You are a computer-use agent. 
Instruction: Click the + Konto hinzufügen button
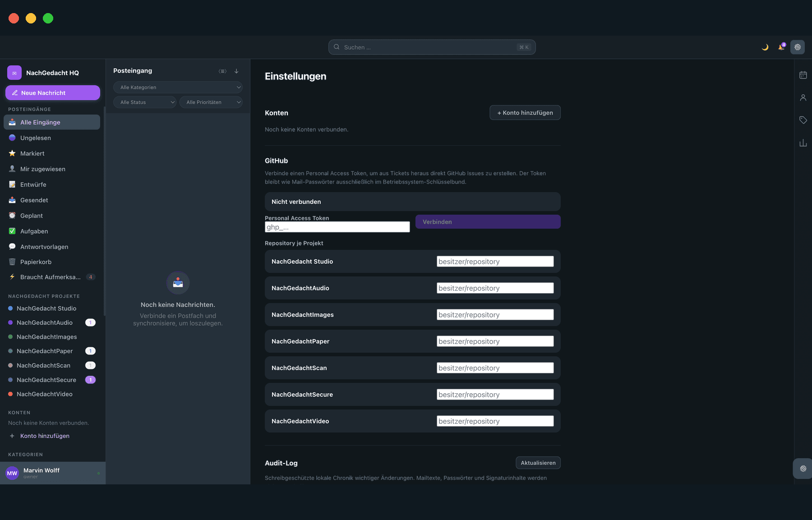(x=525, y=113)
